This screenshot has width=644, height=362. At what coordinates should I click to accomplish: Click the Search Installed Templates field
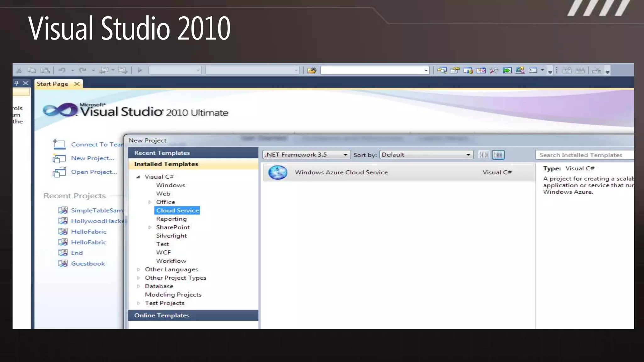(585, 155)
